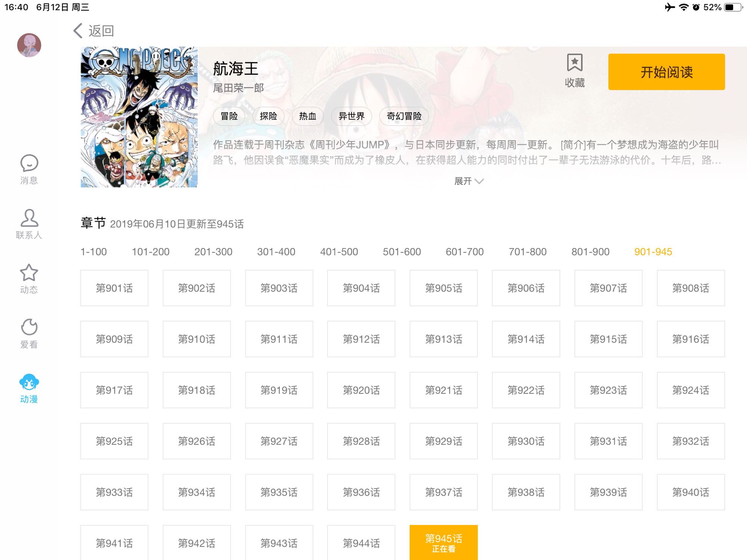
Task: Open the 消息 messages icon
Action: pyautogui.click(x=29, y=163)
